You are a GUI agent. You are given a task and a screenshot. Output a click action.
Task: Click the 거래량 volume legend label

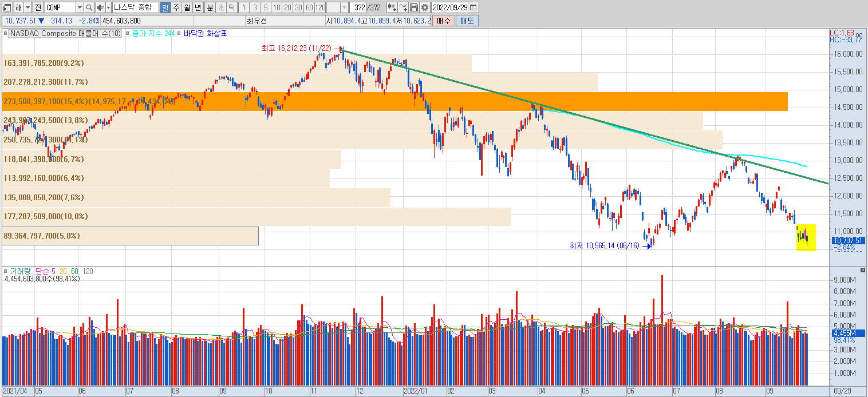click(21, 271)
